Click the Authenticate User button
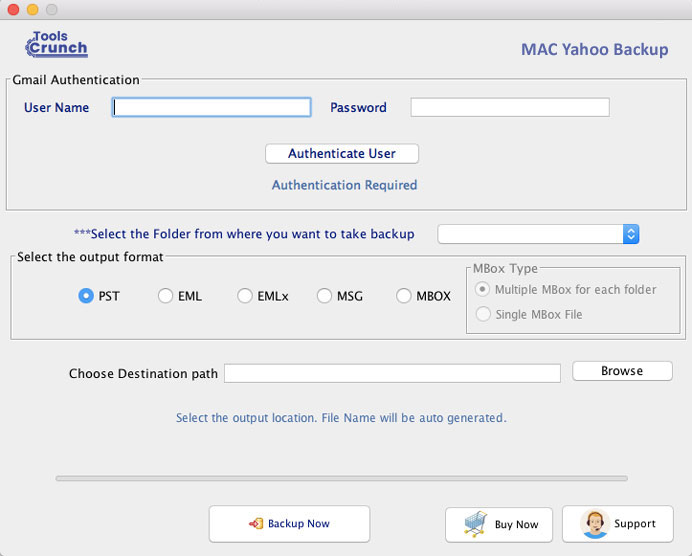The image size is (692, 556). 342,154
